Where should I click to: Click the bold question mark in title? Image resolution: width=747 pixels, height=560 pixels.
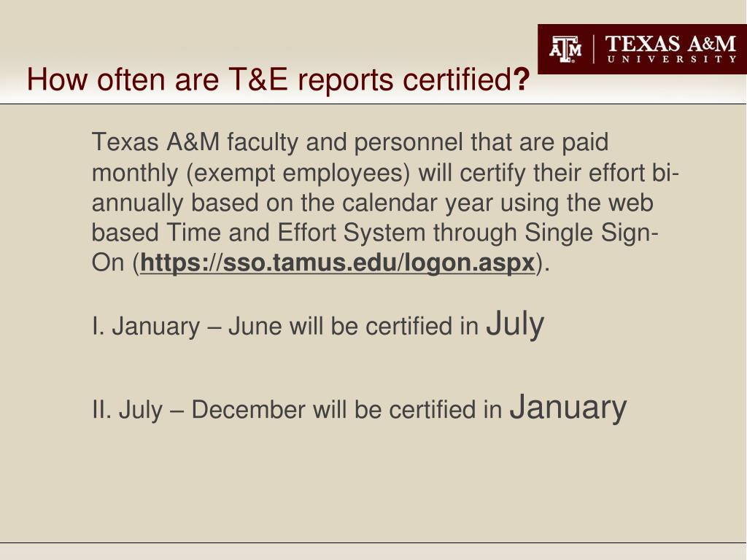point(522,79)
